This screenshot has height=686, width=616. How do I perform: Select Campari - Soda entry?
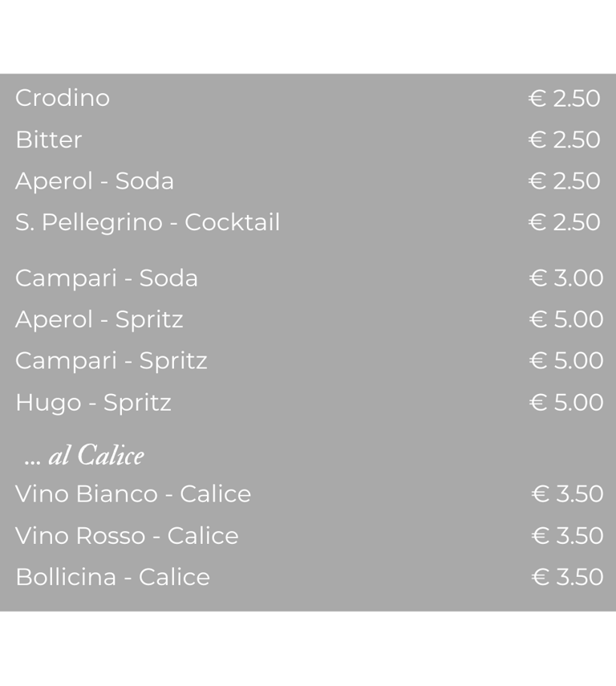pyautogui.click(x=107, y=278)
